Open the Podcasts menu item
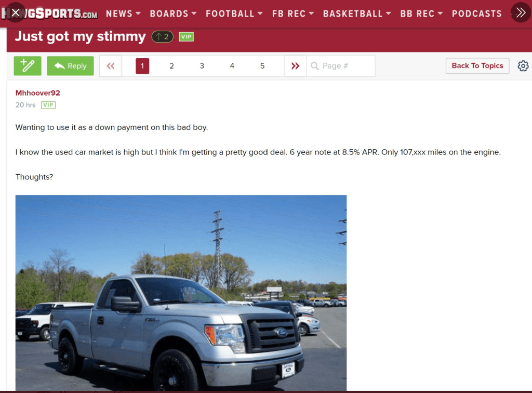Screen dimensions: 532x393 (x=477, y=14)
